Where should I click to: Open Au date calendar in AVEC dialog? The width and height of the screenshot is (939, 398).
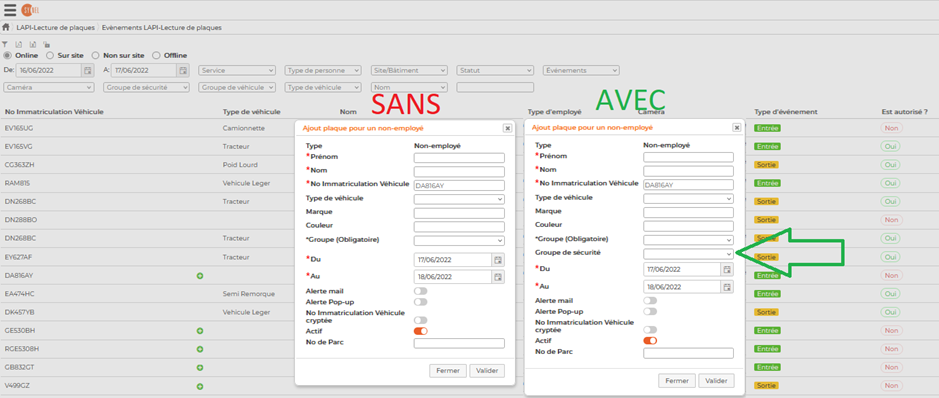[727, 287]
